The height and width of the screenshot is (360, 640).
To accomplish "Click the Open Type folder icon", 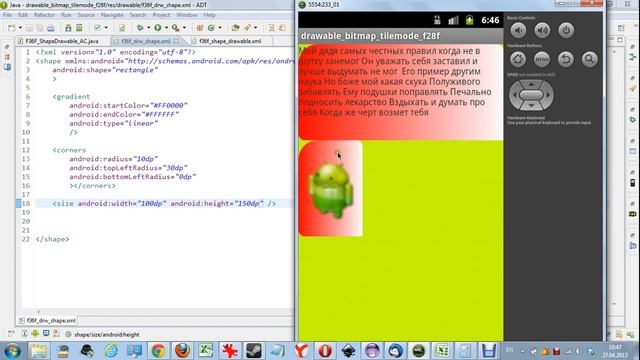I will (x=235, y=28).
